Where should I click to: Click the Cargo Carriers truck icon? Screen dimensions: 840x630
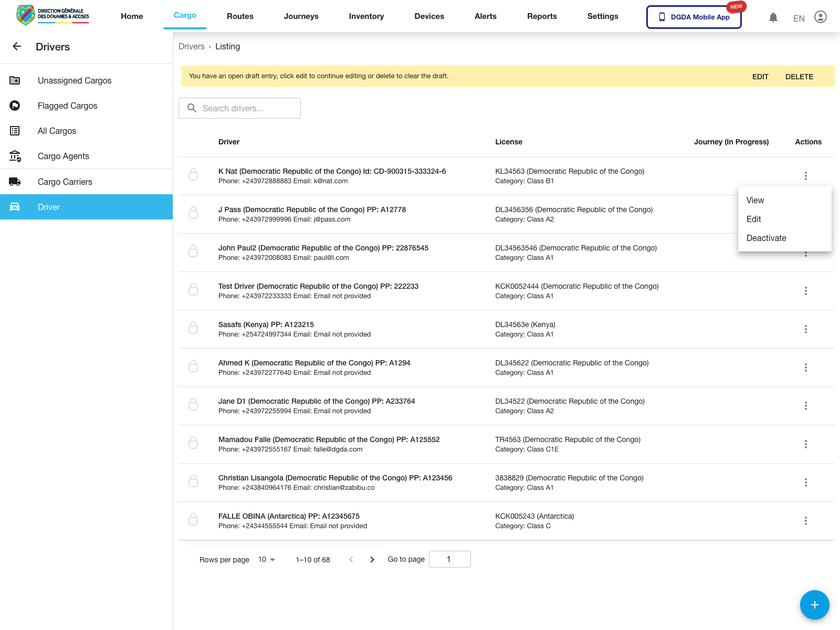15,182
